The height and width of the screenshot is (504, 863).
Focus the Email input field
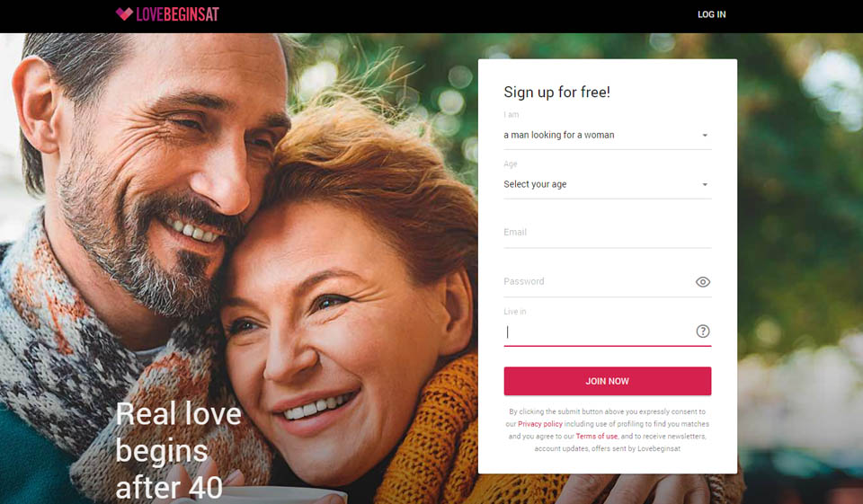(x=607, y=233)
